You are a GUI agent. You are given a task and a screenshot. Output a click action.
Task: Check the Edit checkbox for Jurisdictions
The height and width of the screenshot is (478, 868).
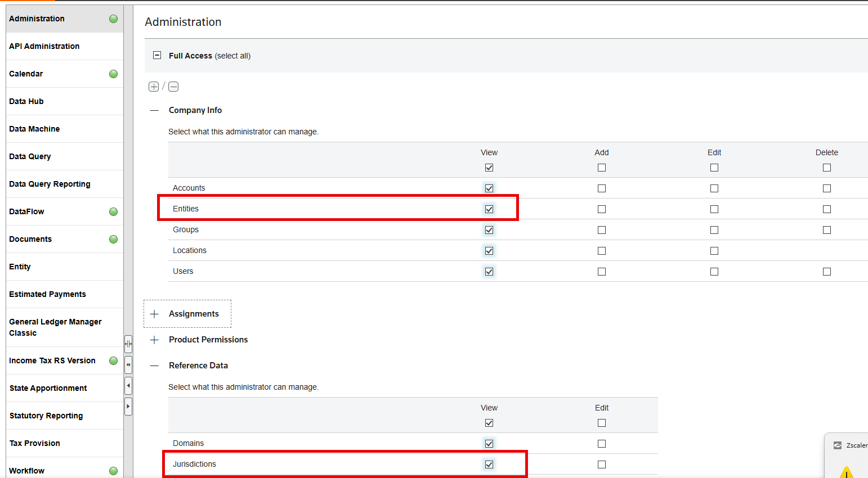[x=602, y=465]
